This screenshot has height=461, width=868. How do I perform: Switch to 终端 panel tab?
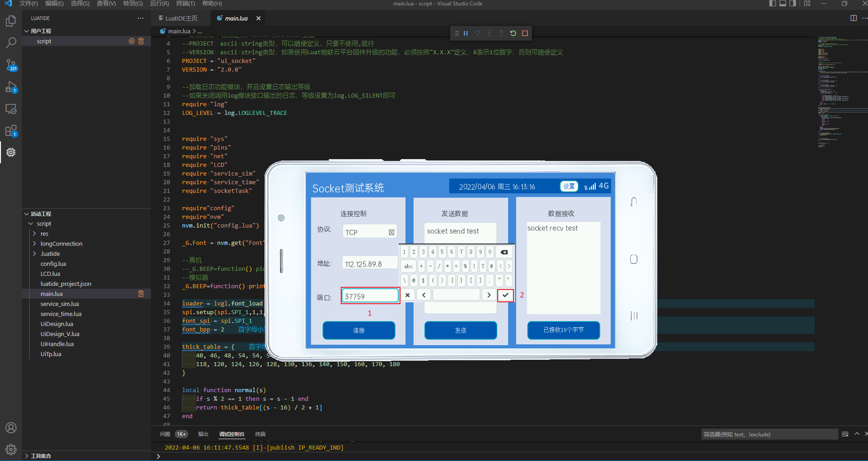[260, 434]
